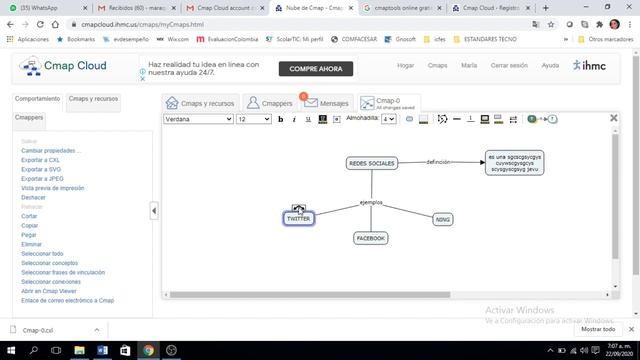Toggle italic text formatting

coord(294,119)
